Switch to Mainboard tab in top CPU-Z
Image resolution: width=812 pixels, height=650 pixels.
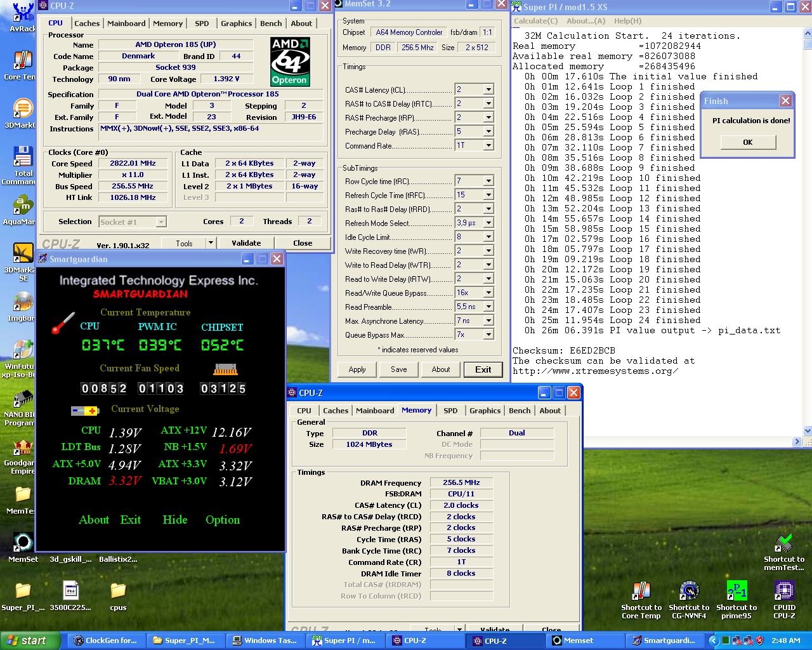126,23
